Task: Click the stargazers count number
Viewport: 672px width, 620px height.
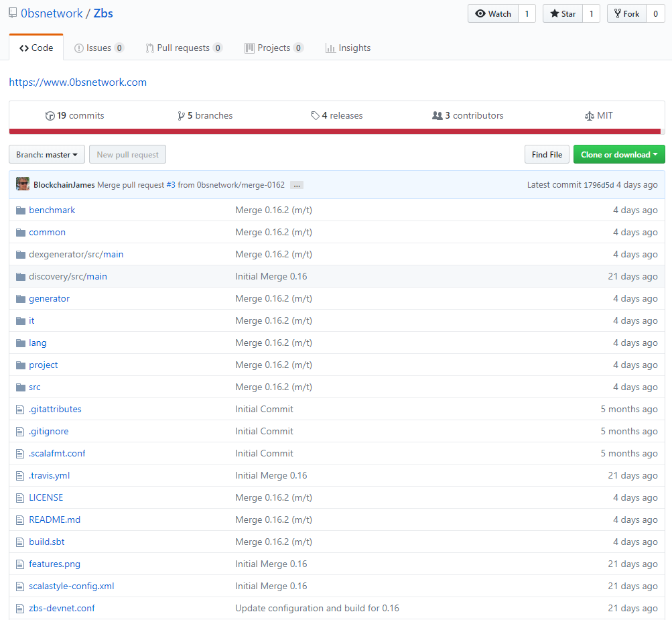Action: [592, 13]
